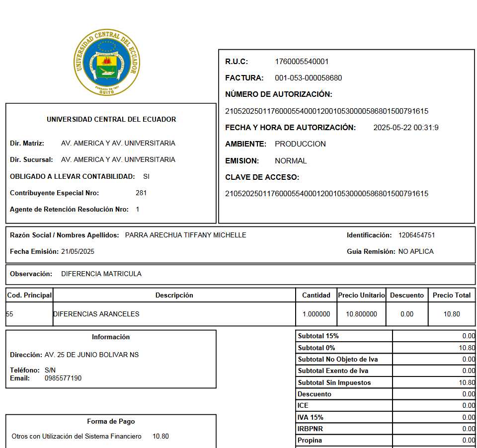Select the R.U.C. number 1760005540001
This screenshot has height=448, width=477.
(x=302, y=62)
